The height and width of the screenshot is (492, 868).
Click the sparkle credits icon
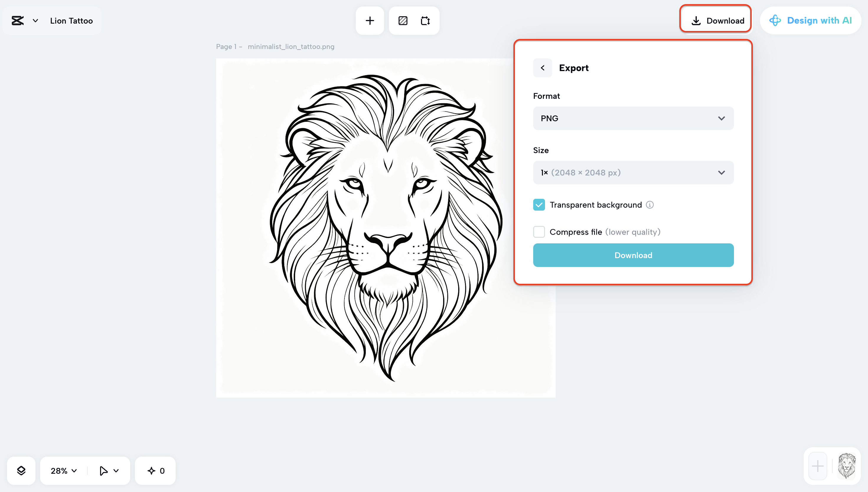tap(151, 470)
